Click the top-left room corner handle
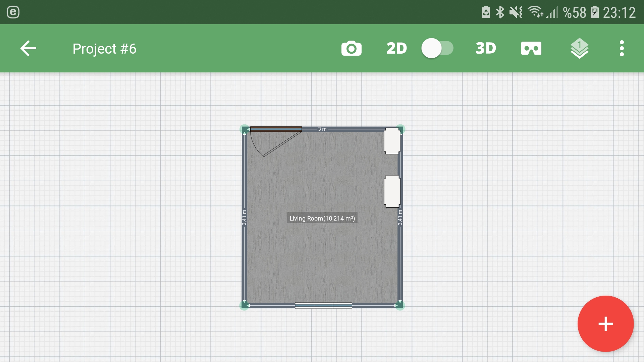 245,129
